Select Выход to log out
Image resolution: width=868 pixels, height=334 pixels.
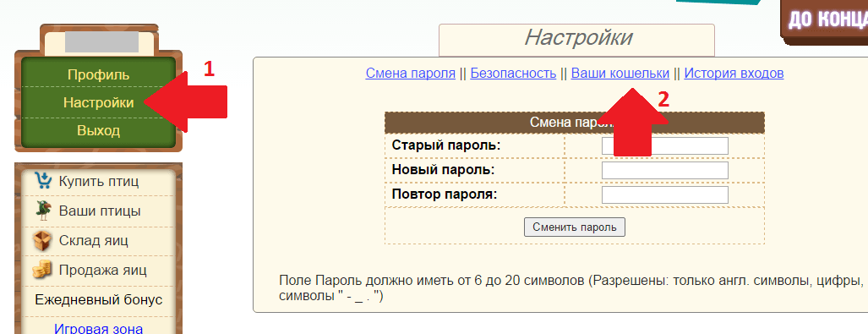[x=99, y=131]
